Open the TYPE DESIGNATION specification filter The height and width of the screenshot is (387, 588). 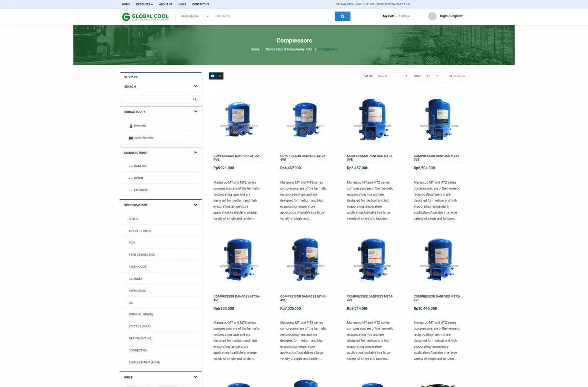(x=142, y=255)
